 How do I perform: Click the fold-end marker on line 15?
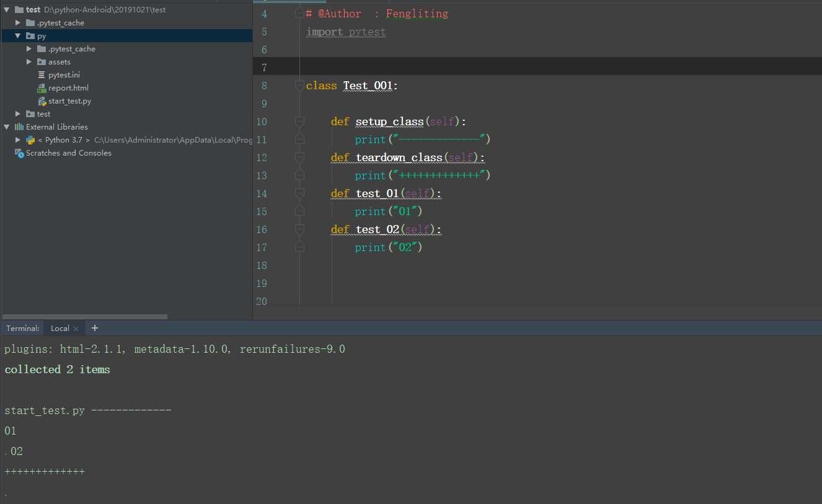[300, 211]
